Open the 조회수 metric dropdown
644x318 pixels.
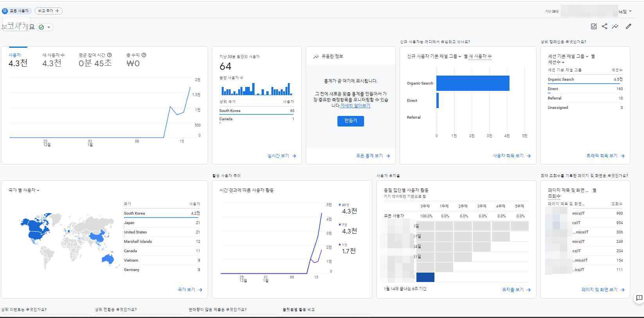(554, 196)
